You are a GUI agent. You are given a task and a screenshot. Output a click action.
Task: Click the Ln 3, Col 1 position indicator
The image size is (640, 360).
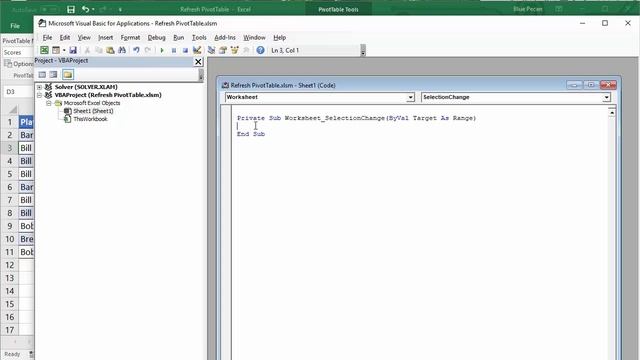(285, 51)
